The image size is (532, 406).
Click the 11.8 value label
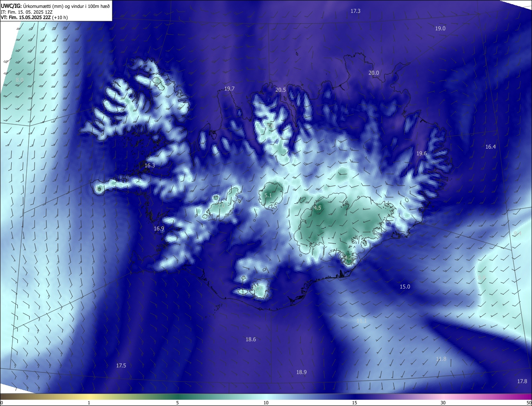click(441, 359)
